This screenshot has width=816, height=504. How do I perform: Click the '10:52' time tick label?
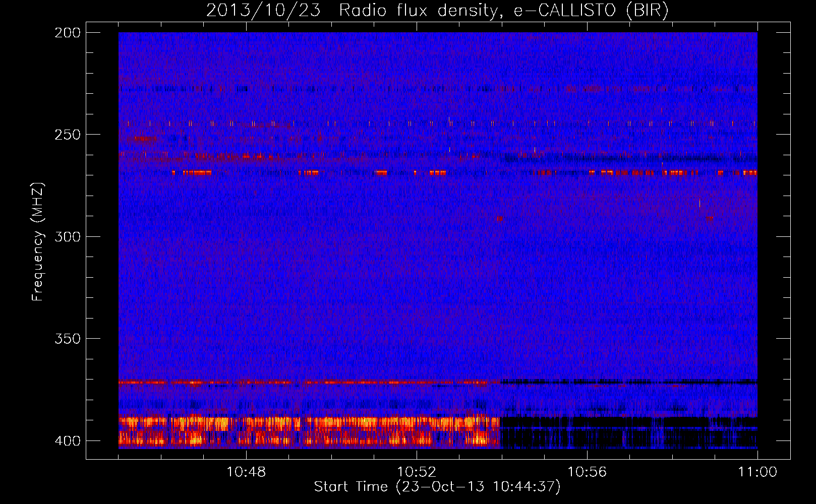[x=417, y=472]
